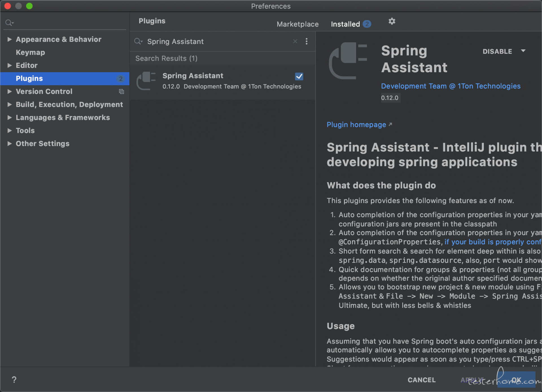Click the Search Results (1) header
This screenshot has width=542, height=392.
point(166,58)
